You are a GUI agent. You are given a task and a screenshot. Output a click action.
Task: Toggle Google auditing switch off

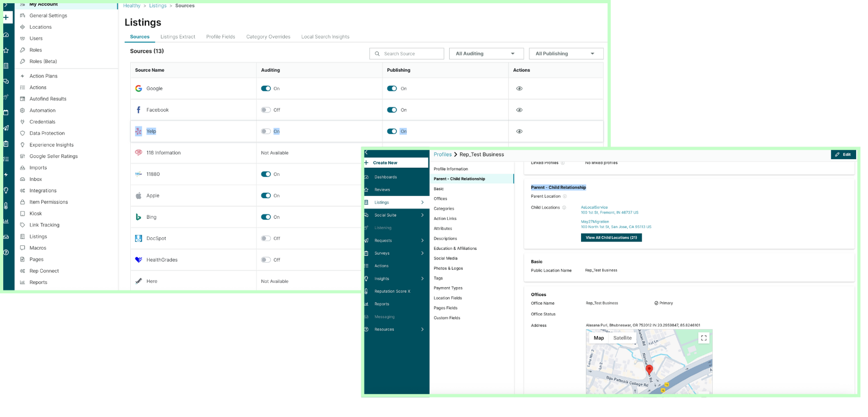(x=266, y=89)
